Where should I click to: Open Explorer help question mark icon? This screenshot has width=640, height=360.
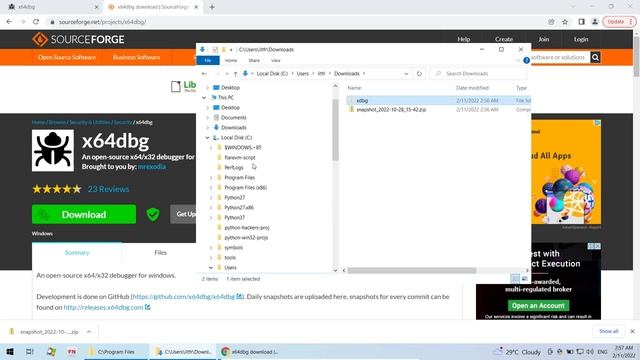click(527, 60)
